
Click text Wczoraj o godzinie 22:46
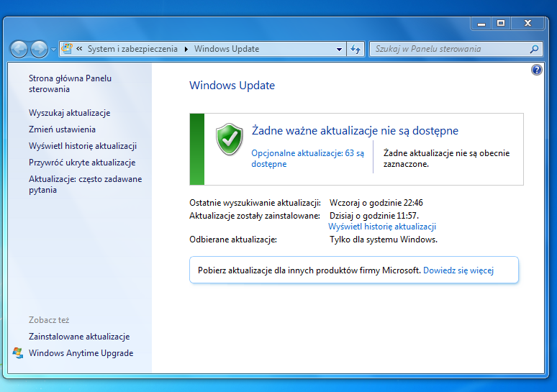click(376, 203)
